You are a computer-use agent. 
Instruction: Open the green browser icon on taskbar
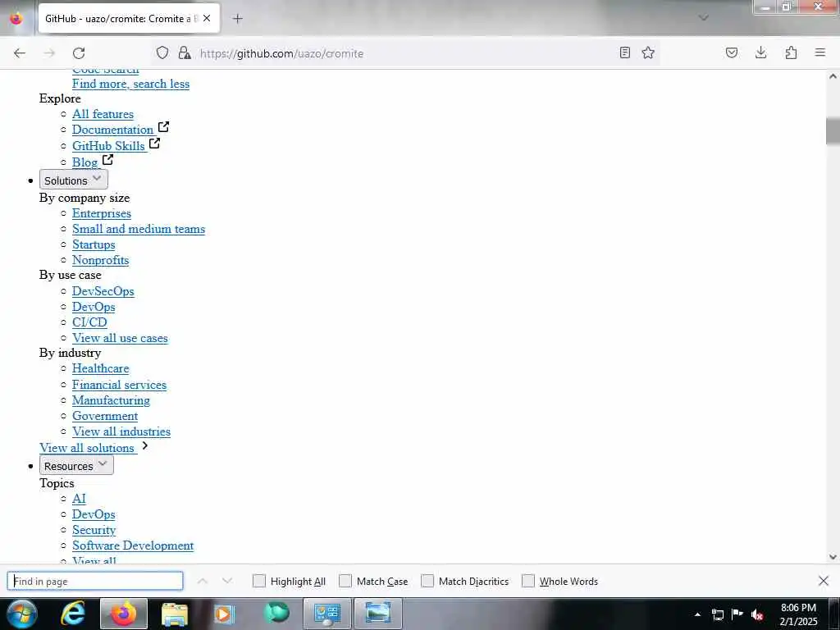pos(276,613)
